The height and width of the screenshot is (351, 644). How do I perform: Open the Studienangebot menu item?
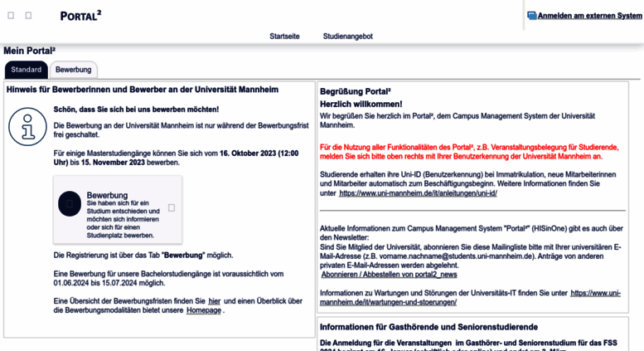(347, 37)
